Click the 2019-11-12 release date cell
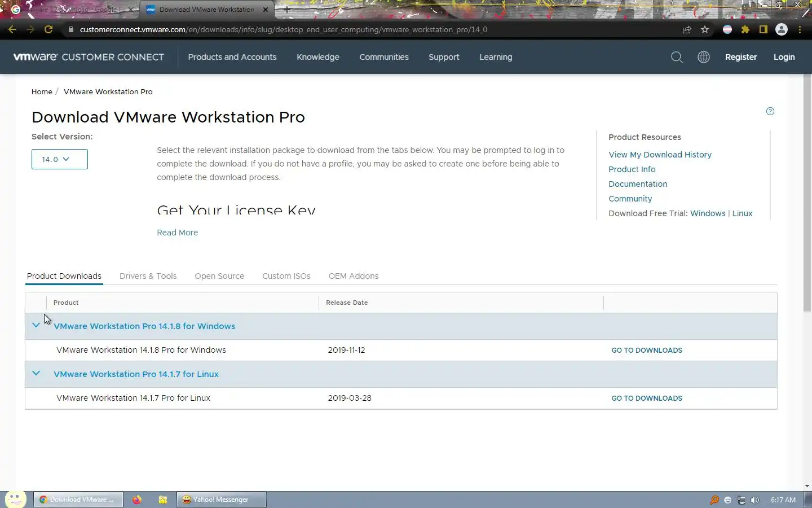Screen dimensions: 812x508 346,350
